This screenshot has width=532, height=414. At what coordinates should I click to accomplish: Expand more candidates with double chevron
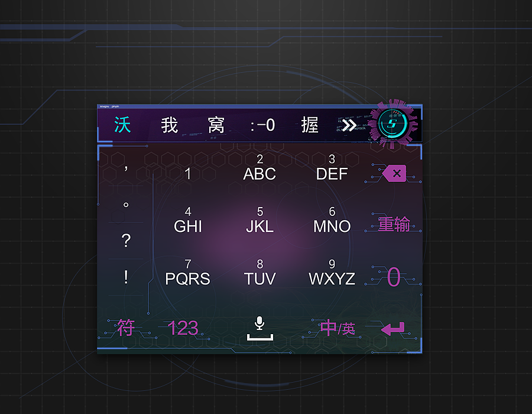pyautogui.click(x=349, y=125)
